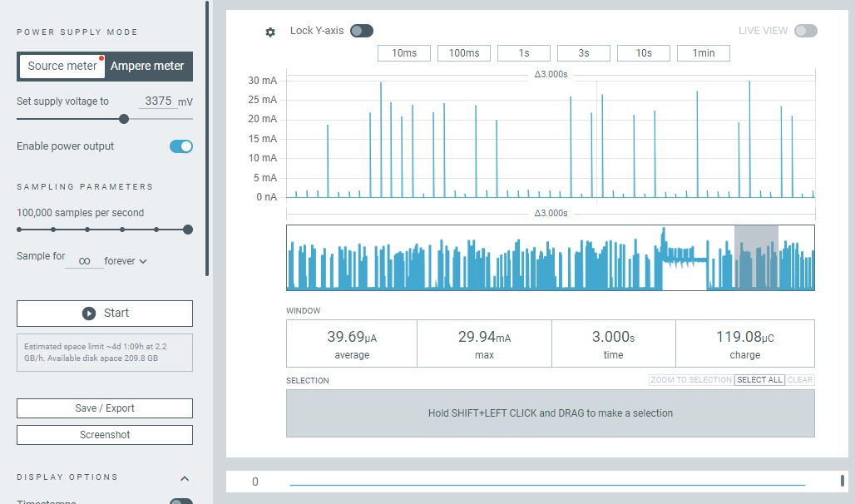This screenshot has width=855, height=504.
Task: Click the play icon in Start button
Action: click(x=89, y=314)
